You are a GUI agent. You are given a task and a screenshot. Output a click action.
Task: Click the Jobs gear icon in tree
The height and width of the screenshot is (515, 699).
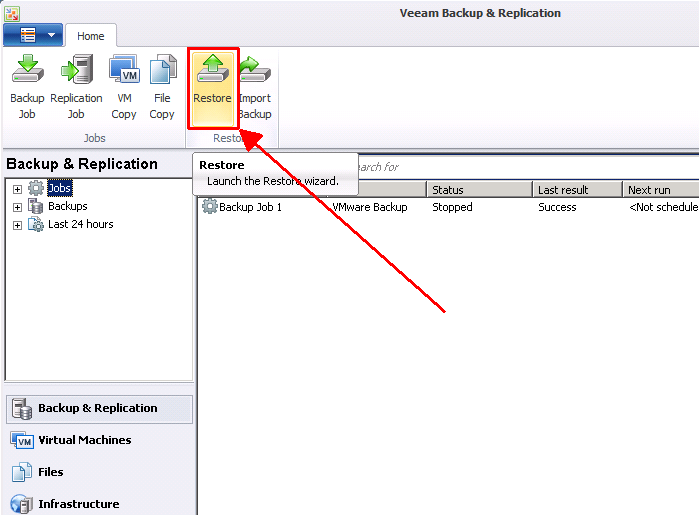click(x=36, y=188)
